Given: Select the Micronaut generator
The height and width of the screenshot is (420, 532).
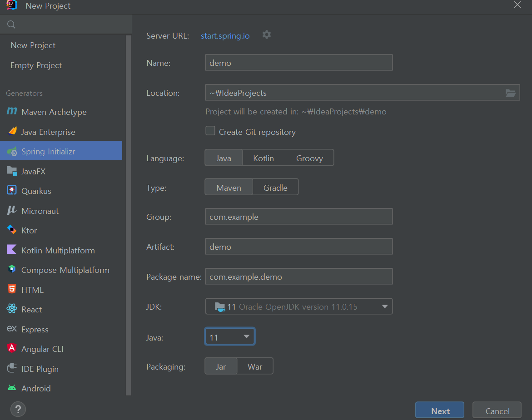Looking at the screenshot, I should (x=61, y=211).
